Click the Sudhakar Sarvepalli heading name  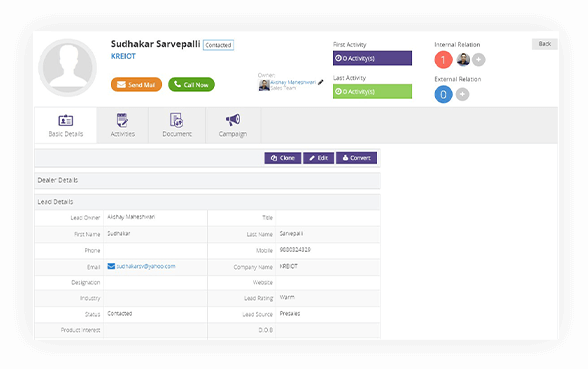coord(156,44)
